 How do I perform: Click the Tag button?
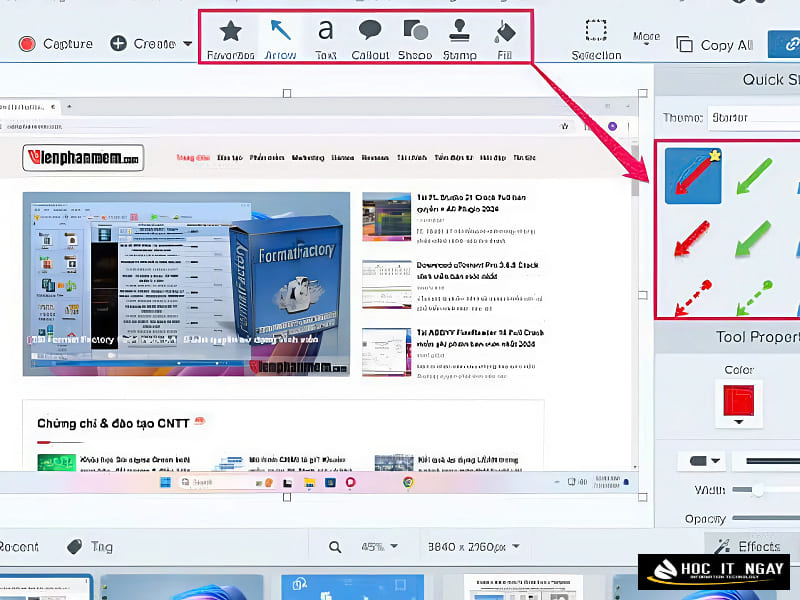pyautogui.click(x=90, y=546)
